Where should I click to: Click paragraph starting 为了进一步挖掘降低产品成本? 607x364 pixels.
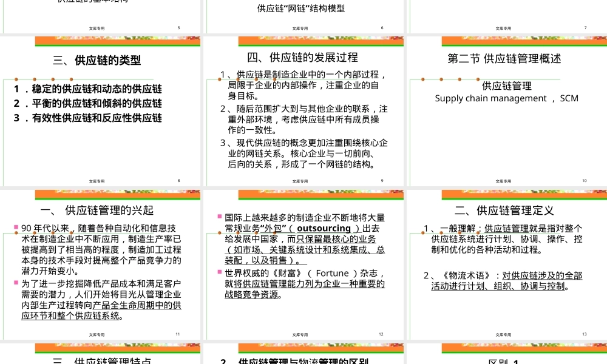[101, 300]
